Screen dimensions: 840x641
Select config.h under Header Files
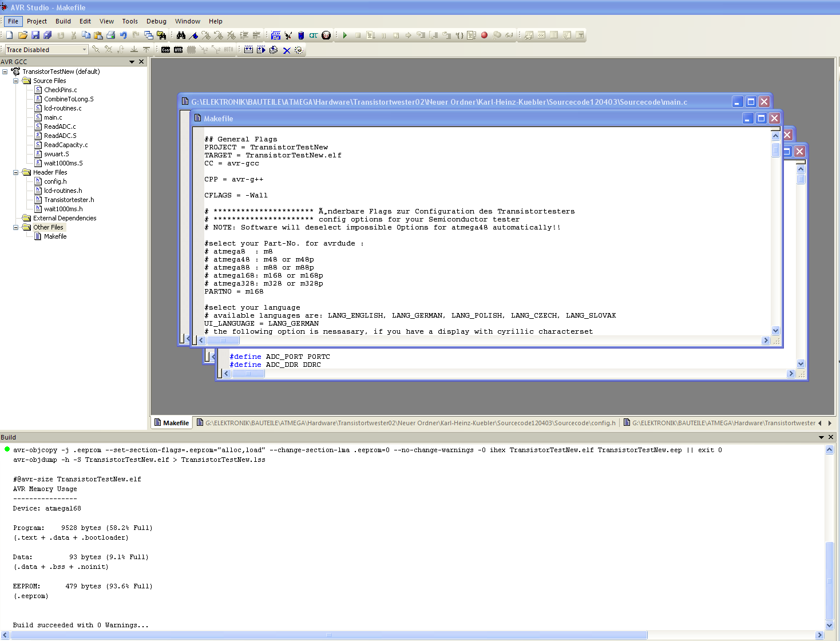[x=56, y=181]
